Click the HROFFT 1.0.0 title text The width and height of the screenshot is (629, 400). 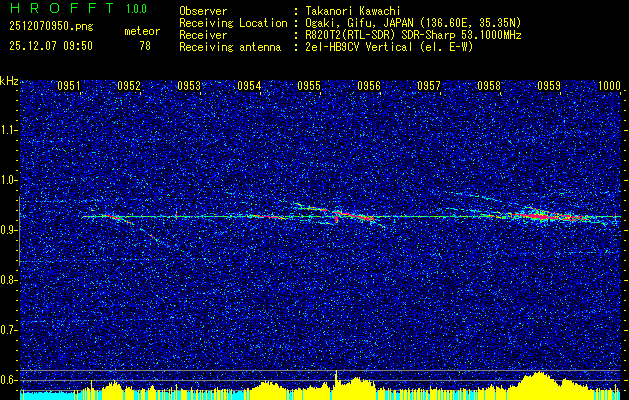78,8
